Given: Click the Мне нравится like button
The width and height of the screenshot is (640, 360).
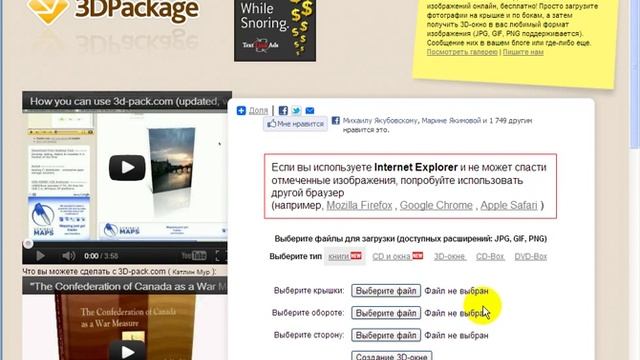Looking at the screenshot, I should point(296,124).
